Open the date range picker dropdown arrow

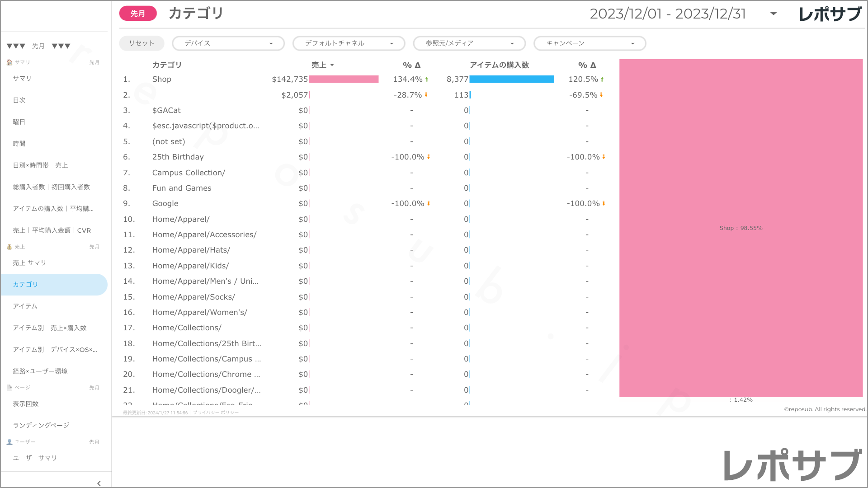tap(774, 14)
